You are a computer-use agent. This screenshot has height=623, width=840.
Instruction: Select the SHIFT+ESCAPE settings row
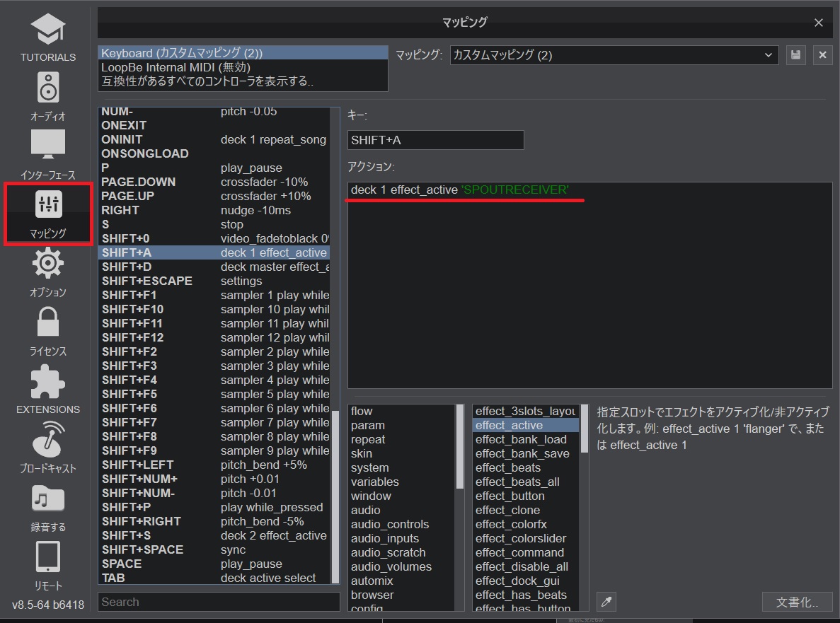(x=214, y=281)
